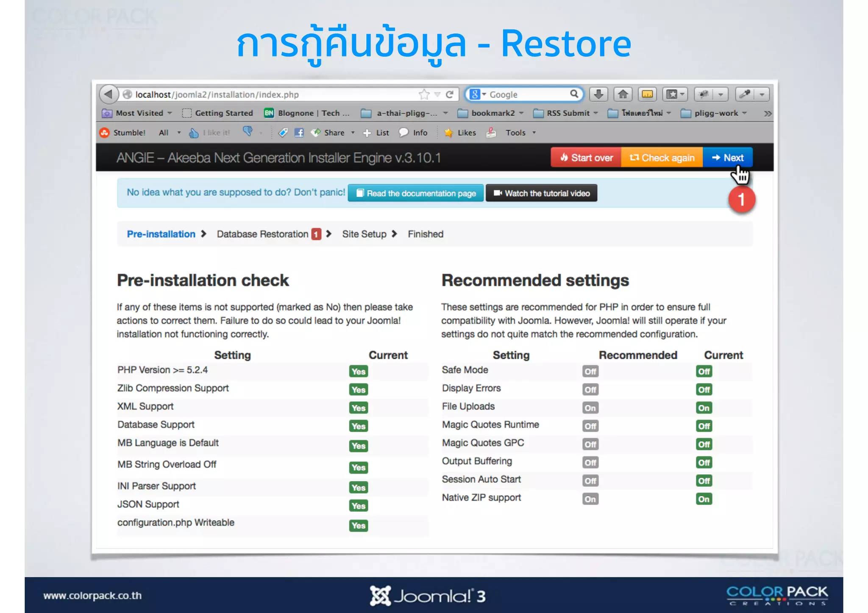Click the browser back arrow button
868x613 pixels.
coord(108,94)
